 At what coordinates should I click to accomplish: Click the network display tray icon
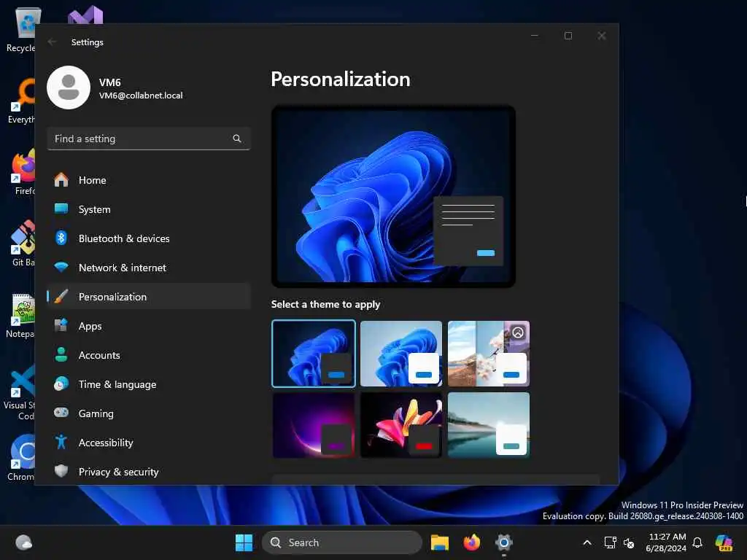611,542
